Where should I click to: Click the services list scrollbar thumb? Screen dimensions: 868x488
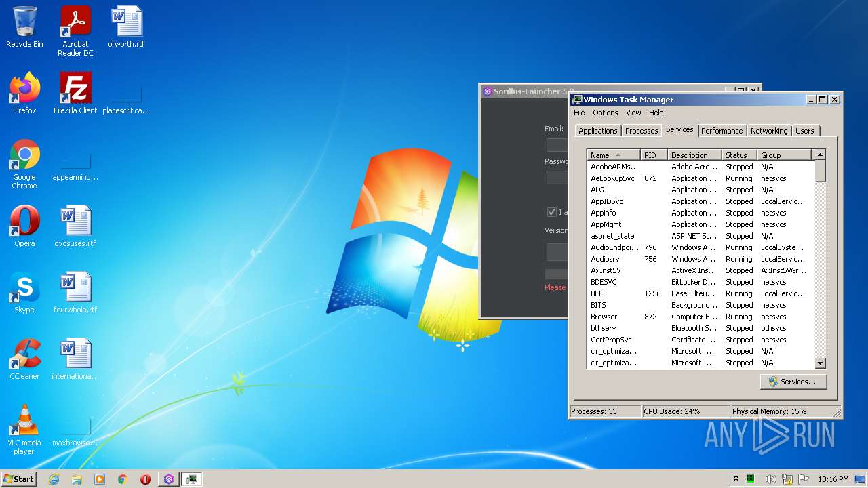point(820,171)
